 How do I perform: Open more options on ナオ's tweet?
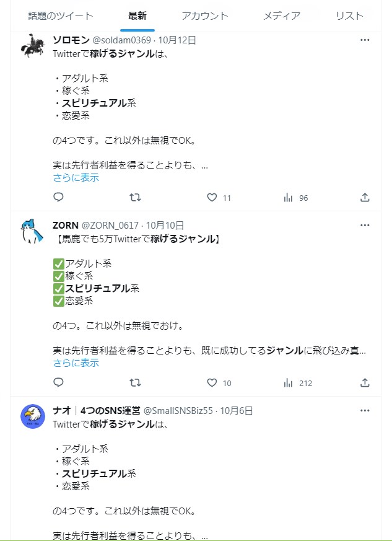[x=365, y=410]
